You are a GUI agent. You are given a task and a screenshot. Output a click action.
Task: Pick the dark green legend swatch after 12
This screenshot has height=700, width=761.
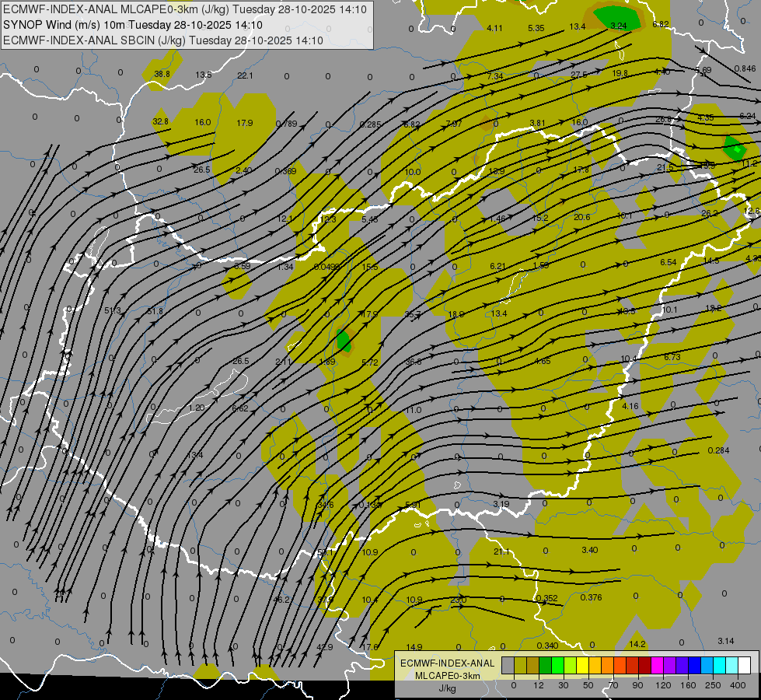click(x=545, y=665)
